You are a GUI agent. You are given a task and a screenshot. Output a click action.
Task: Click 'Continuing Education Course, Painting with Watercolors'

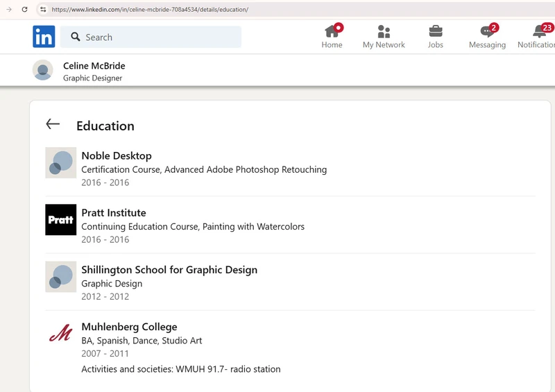(x=193, y=227)
